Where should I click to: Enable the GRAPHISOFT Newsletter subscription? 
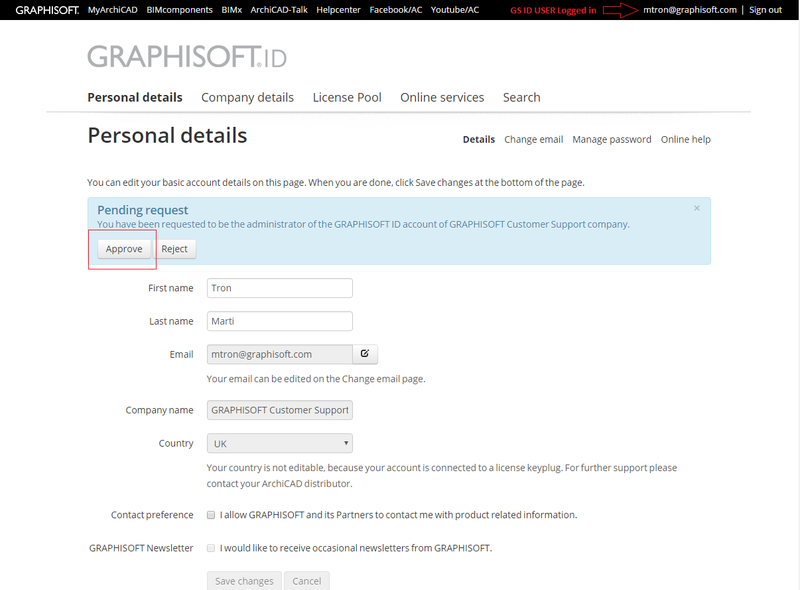(211, 547)
